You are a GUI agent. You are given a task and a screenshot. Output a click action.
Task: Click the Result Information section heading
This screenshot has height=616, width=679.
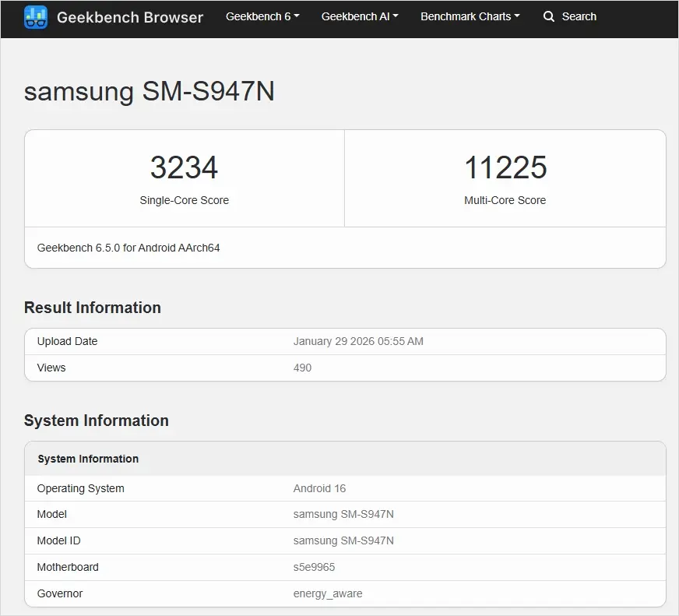[x=93, y=308]
